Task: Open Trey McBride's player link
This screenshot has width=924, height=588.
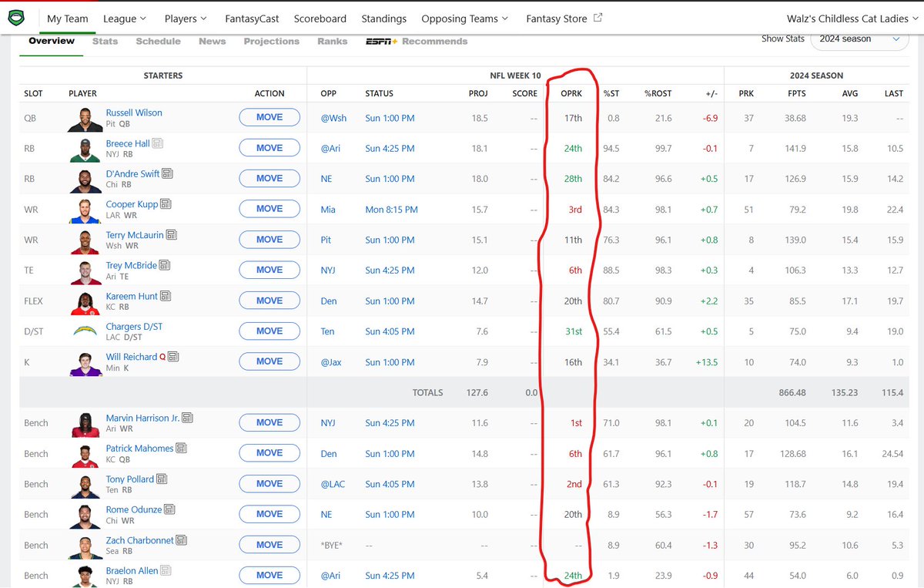Action: coord(132,265)
